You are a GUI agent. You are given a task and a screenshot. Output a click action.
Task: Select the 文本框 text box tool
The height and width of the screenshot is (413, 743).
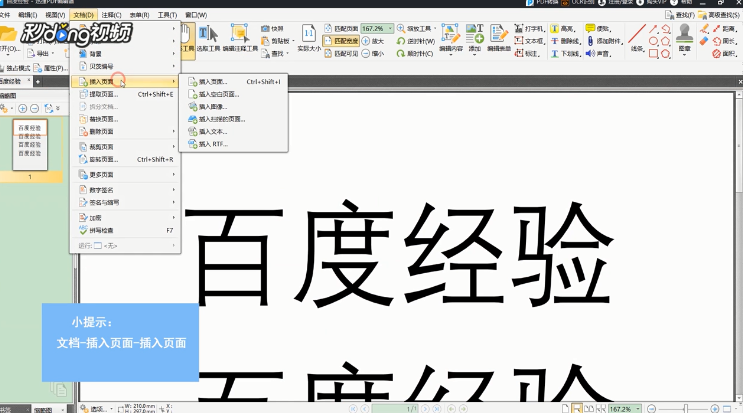pos(529,41)
